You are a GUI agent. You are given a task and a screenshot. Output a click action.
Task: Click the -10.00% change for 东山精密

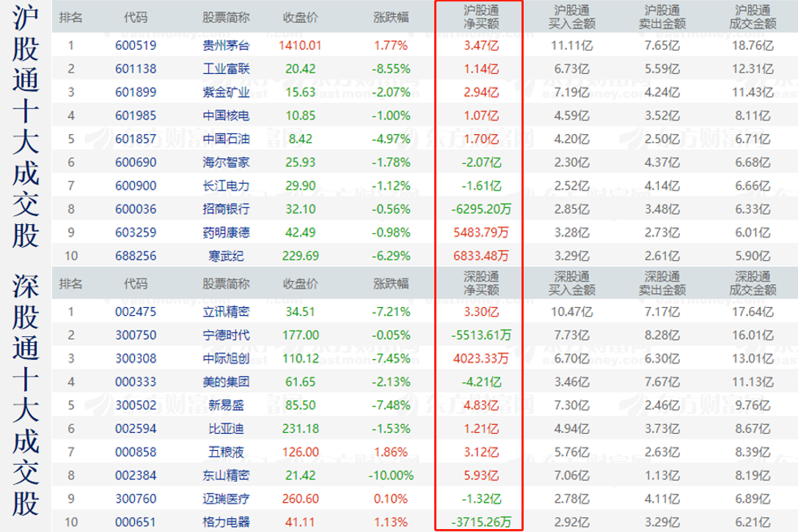tap(391, 476)
